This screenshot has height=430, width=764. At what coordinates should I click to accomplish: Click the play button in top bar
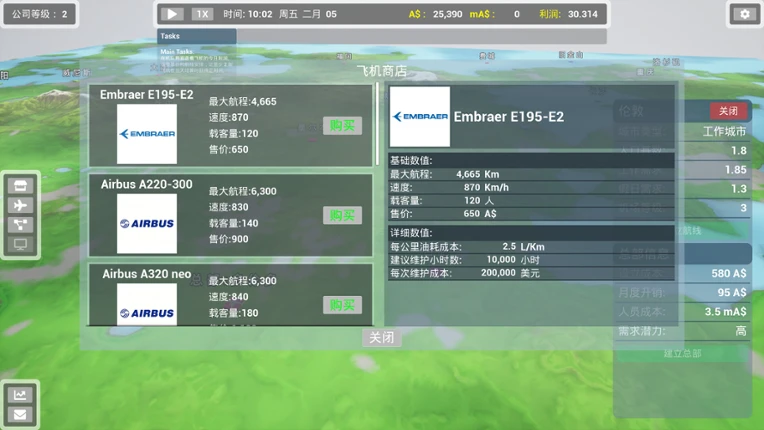pyautogui.click(x=172, y=14)
